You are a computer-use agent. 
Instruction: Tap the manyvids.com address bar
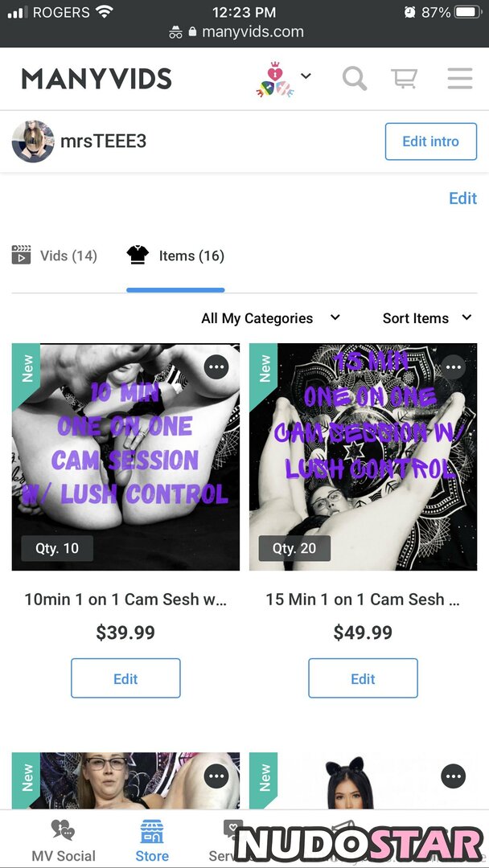[x=244, y=31]
